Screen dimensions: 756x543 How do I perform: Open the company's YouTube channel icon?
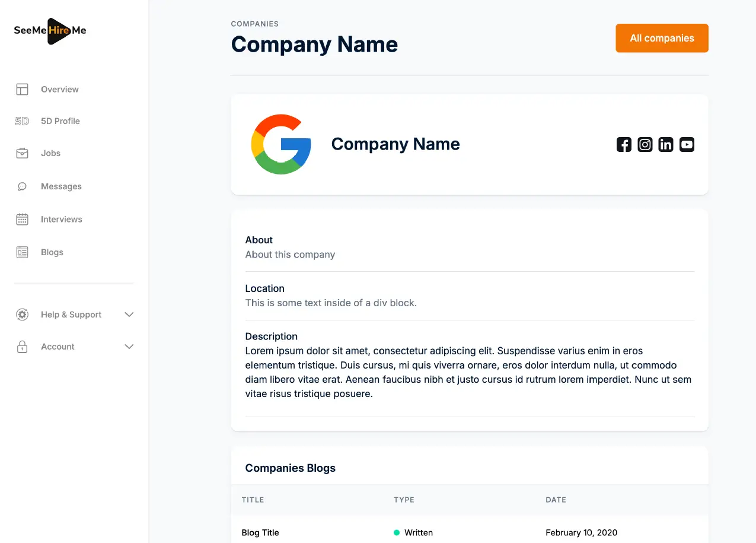[687, 144]
